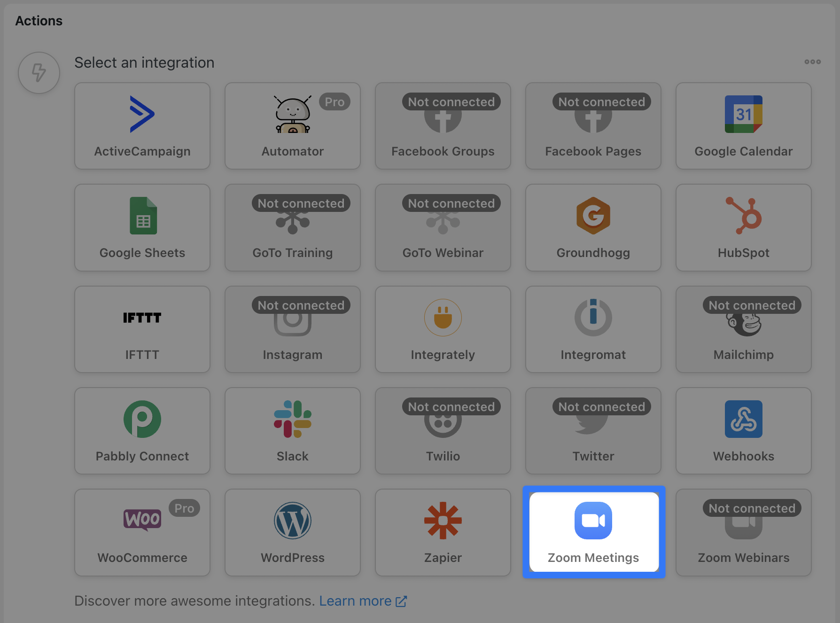Choose the Webhooks integration
Screen dimensions: 840x623
click(744, 431)
